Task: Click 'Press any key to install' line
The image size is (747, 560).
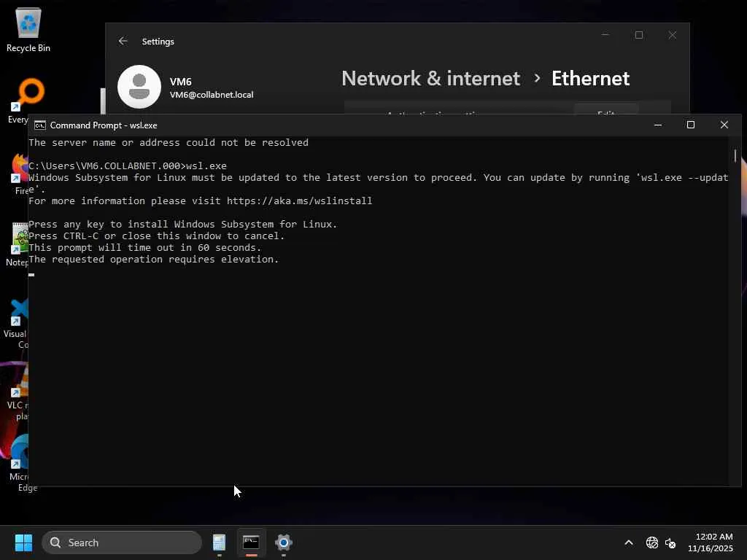Action: [x=183, y=225]
